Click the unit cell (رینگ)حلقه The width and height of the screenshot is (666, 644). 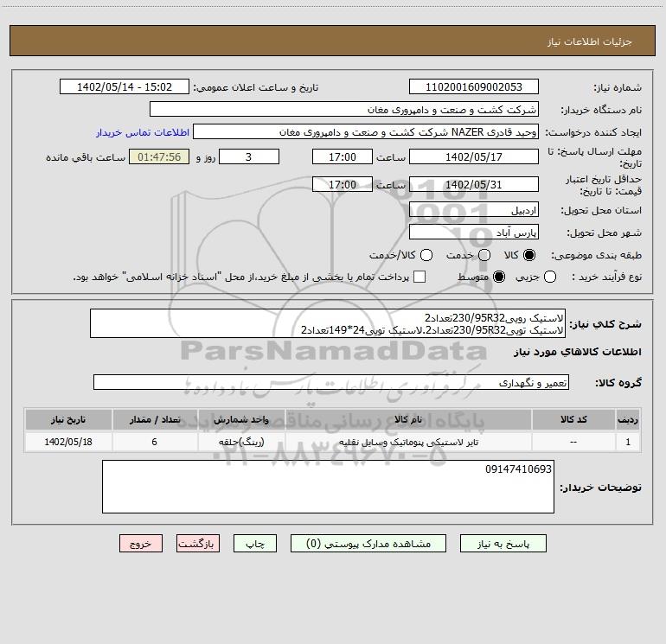pyautogui.click(x=241, y=442)
